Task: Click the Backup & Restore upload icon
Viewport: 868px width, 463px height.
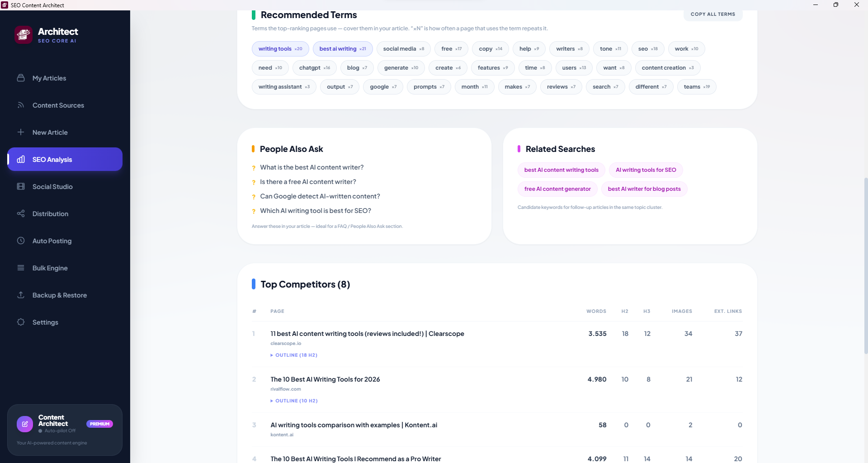Action: pos(21,295)
